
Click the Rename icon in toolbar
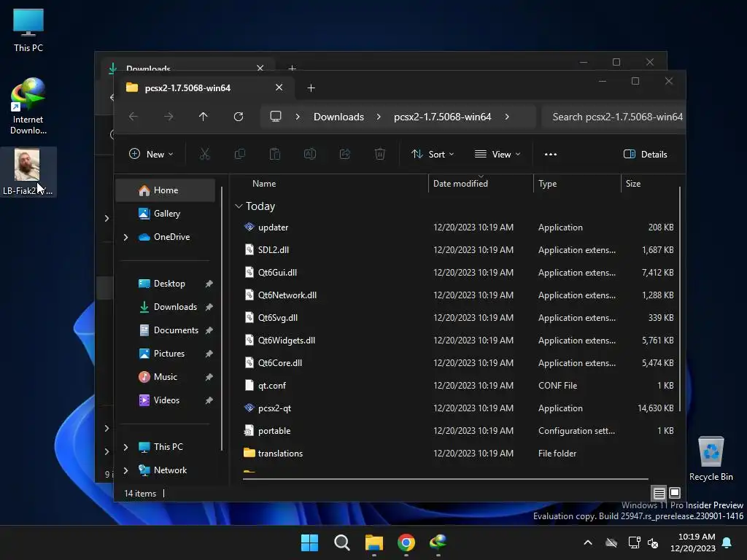click(309, 154)
